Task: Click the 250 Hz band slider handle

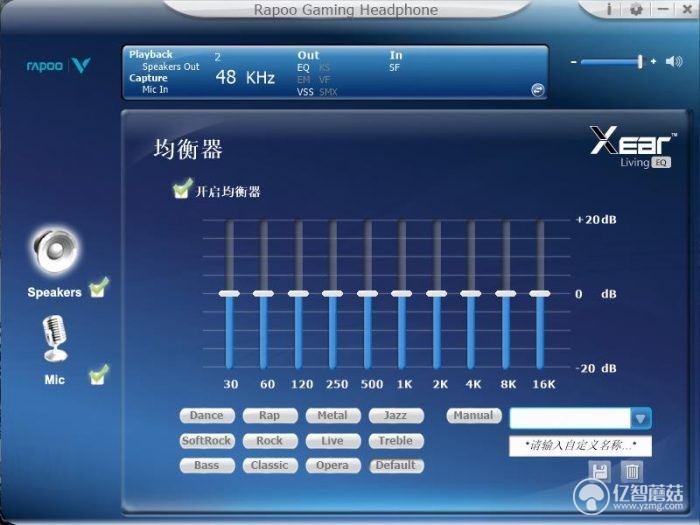Action: 333,293
